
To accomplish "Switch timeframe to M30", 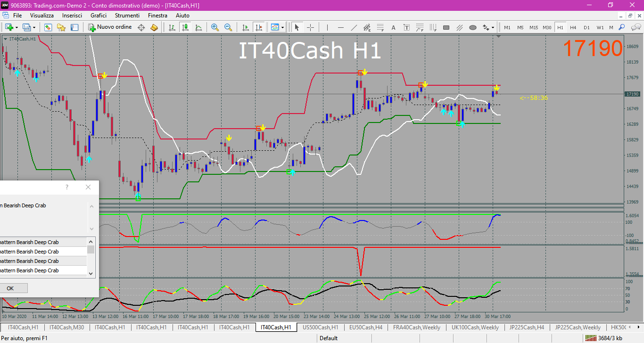I will 547,27.
